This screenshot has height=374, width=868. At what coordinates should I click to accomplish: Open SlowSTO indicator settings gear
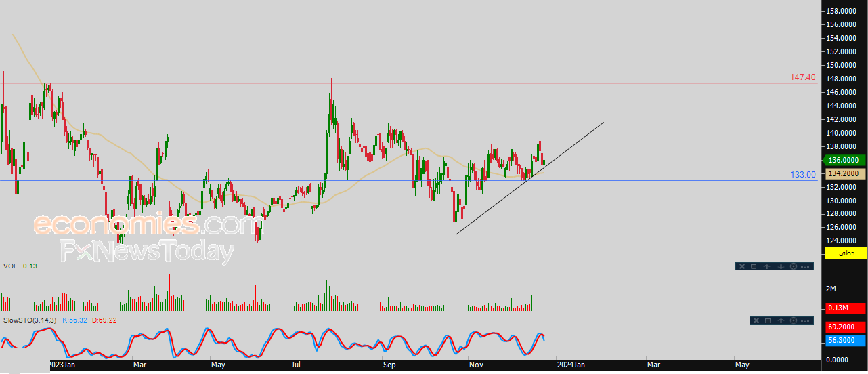tap(794, 320)
